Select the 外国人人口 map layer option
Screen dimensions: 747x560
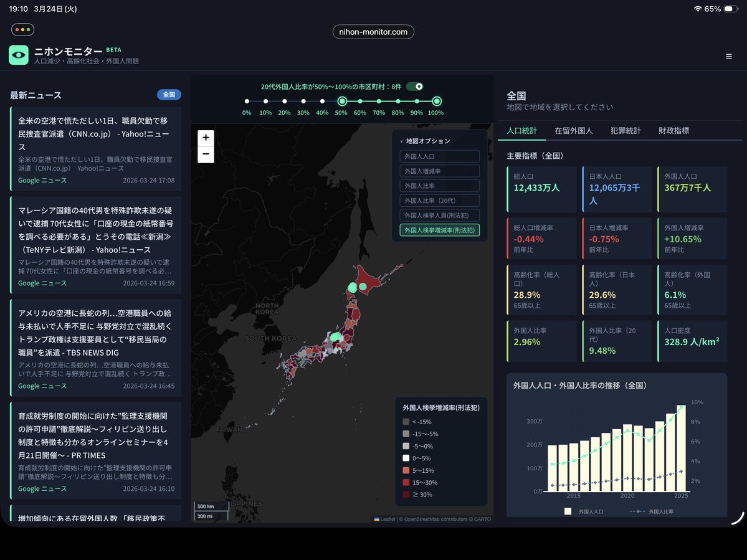pyautogui.click(x=439, y=156)
